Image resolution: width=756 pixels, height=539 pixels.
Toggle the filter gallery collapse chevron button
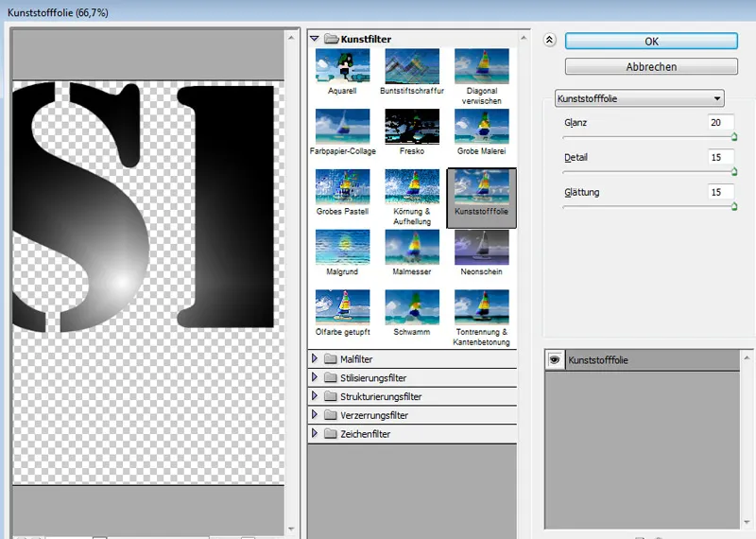(x=549, y=40)
